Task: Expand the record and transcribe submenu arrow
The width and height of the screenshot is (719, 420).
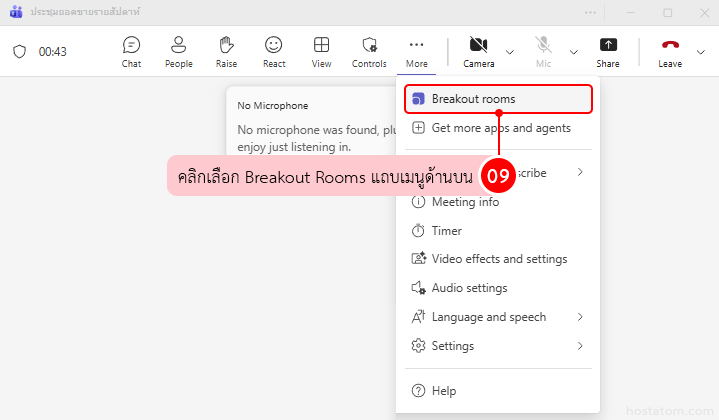Action: pyautogui.click(x=580, y=172)
